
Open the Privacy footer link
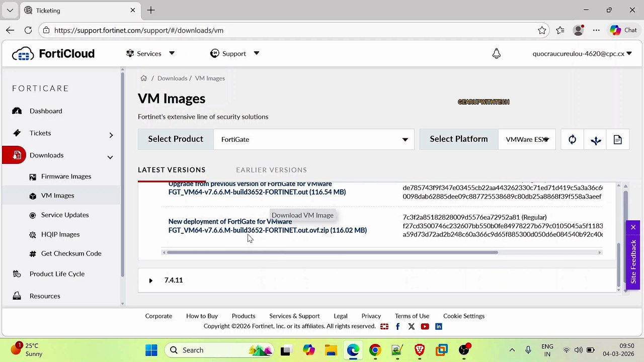(371, 316)
